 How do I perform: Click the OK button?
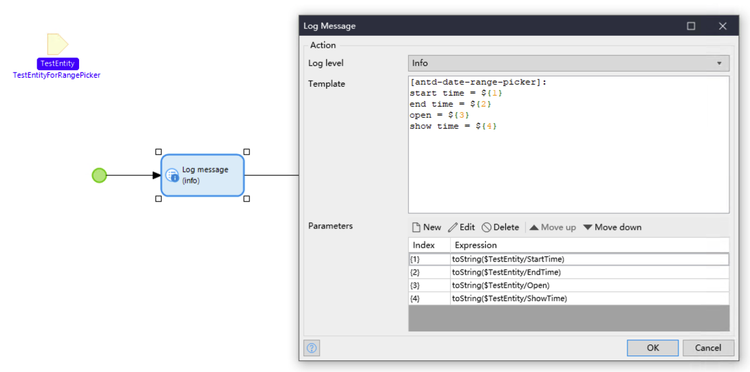653,348
